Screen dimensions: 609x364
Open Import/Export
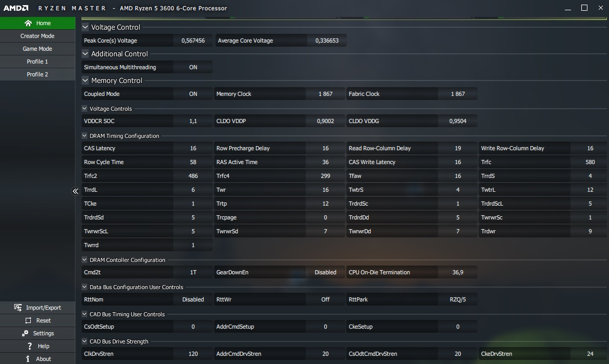[x=37, y=308]
